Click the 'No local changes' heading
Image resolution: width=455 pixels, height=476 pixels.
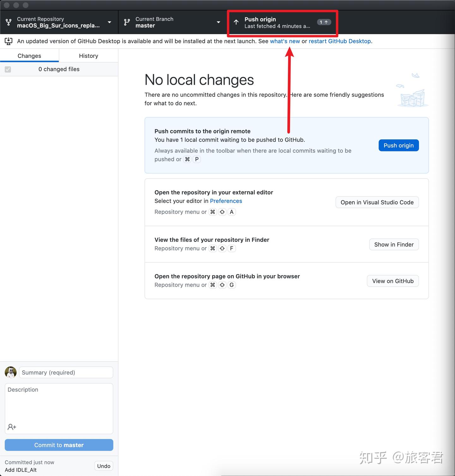199,80
